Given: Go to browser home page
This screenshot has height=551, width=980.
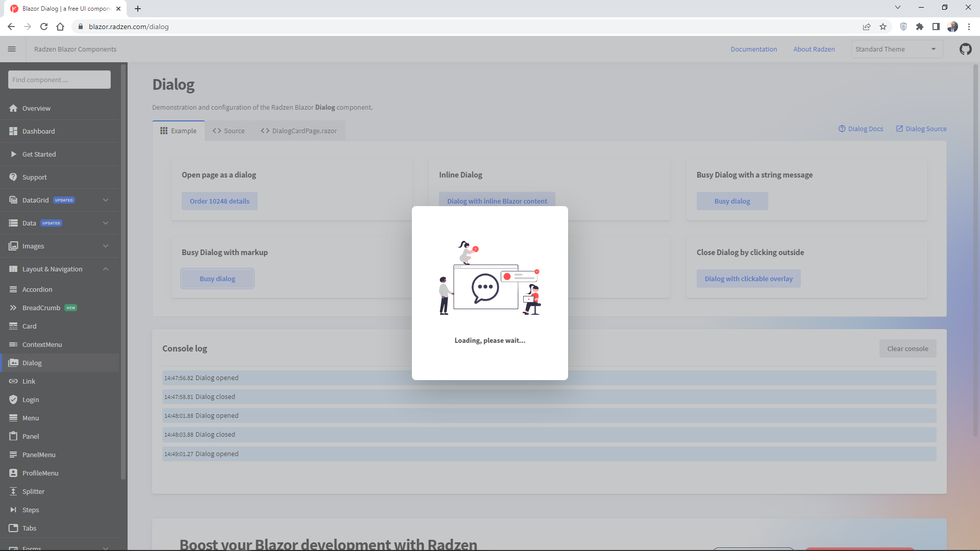Looking at the screenshot, I should (60, 27).
